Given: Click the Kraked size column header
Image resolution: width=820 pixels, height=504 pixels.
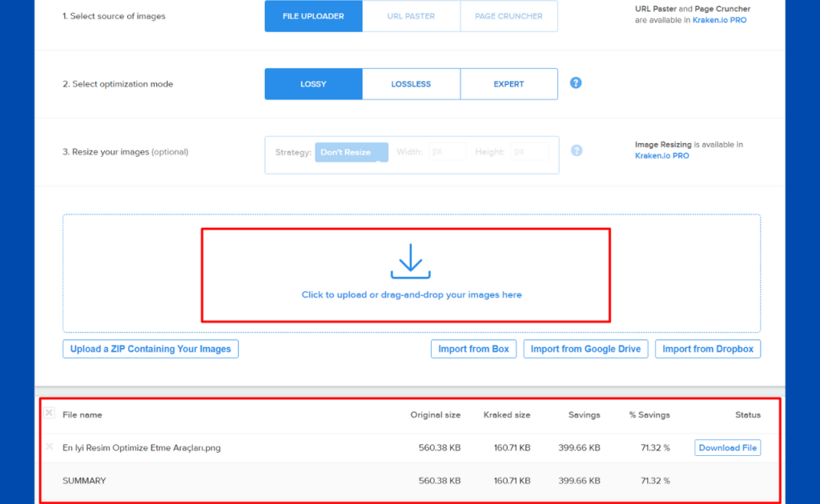Looking at the screenshot, I should (507, 414).
